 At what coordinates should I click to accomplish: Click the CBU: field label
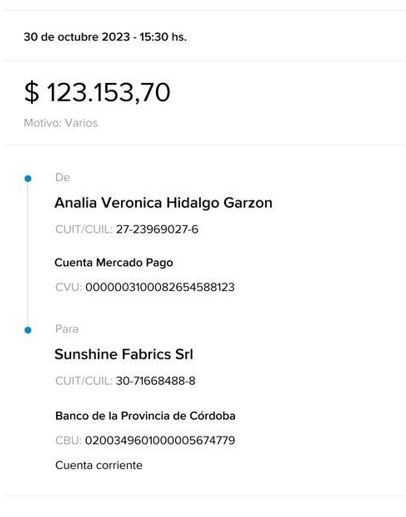pyautogui.click(x=68, y=440)
